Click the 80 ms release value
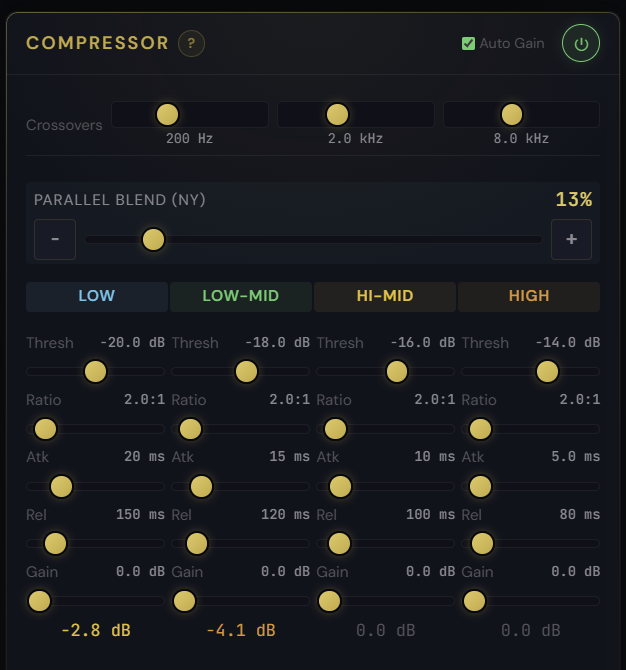The height and width of the screenshot is (670, 626). coord(580,514)
